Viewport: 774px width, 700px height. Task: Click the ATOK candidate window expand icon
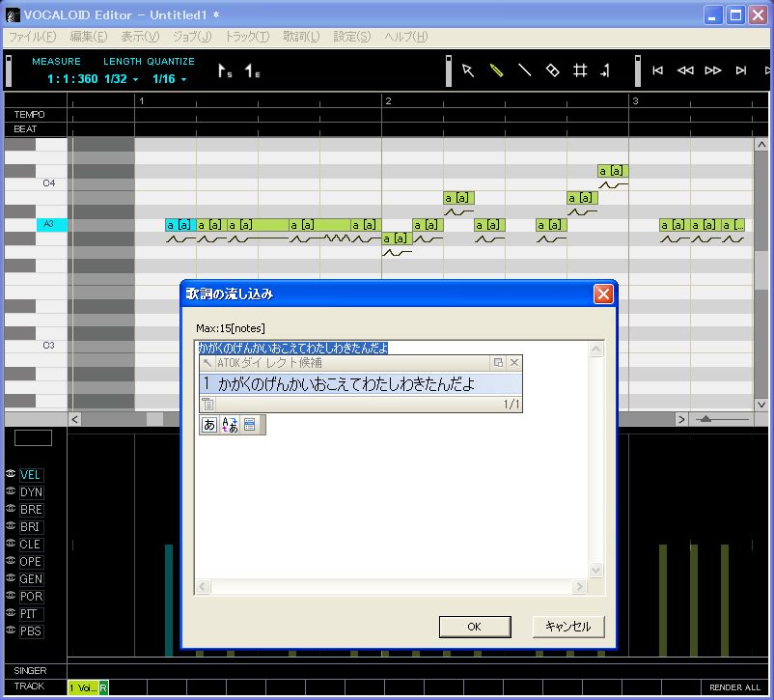tap(498, 363)
